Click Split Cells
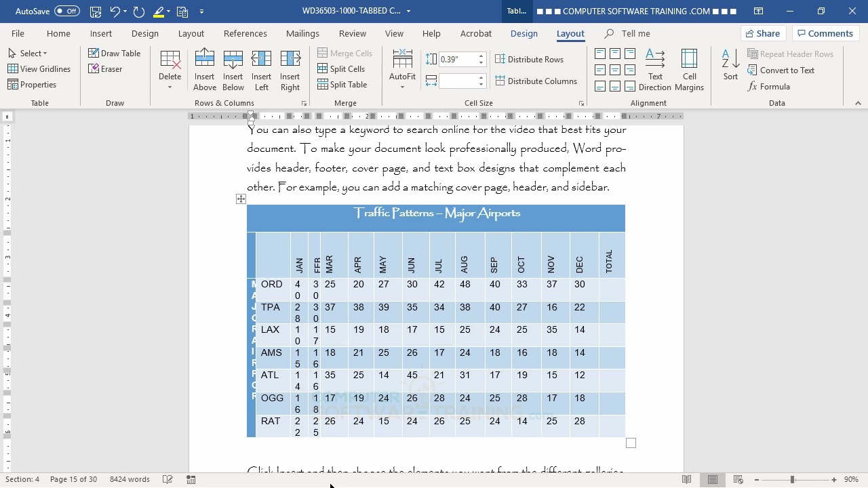 point(341,69)
